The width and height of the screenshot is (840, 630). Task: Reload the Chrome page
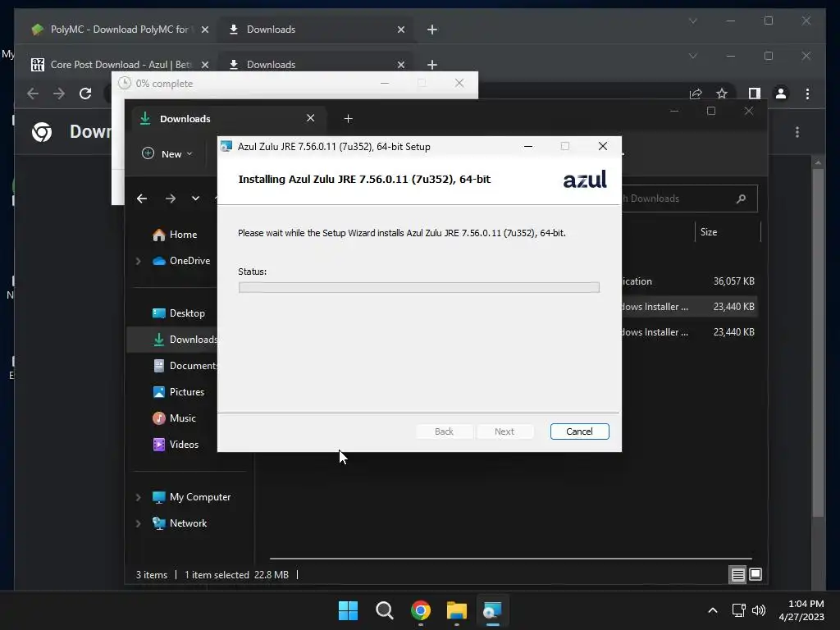(x=85, y=94)
